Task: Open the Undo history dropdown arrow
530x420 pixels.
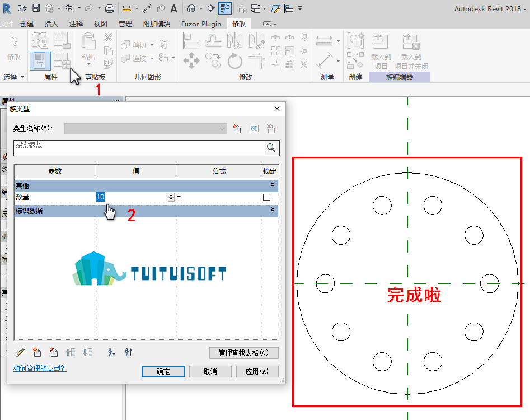Action: pos(79,8)
